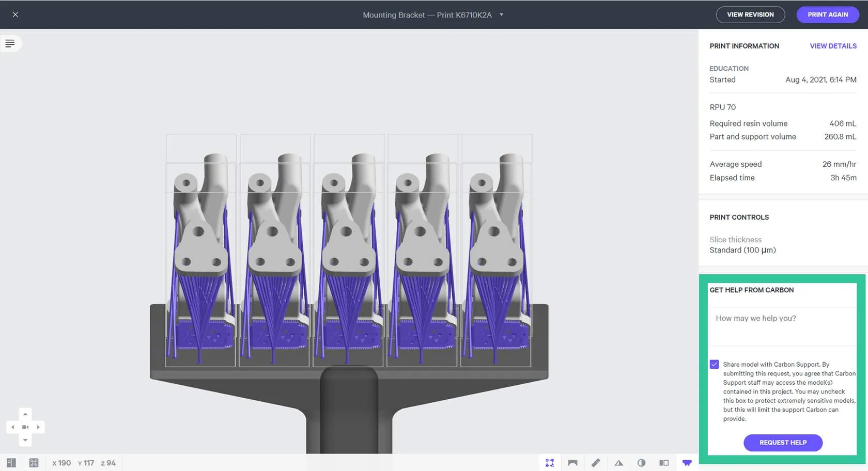Click the '26 mm/hr' average speed value
This screenshot has height=471, width=868.
[839, 164]
